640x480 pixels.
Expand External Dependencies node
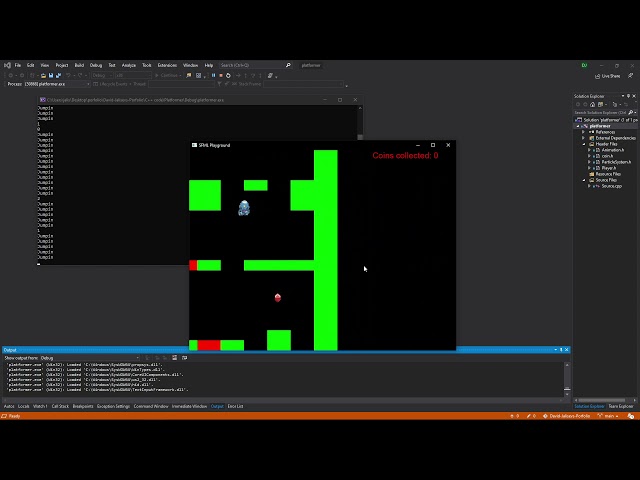(584, 138)
